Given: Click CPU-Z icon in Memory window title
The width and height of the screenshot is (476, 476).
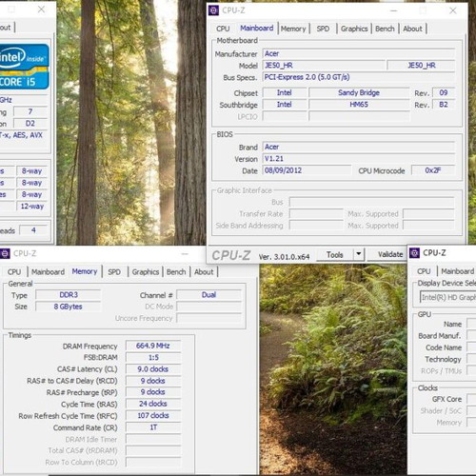Looking at the screenshot, I should (x=5, y=253).
